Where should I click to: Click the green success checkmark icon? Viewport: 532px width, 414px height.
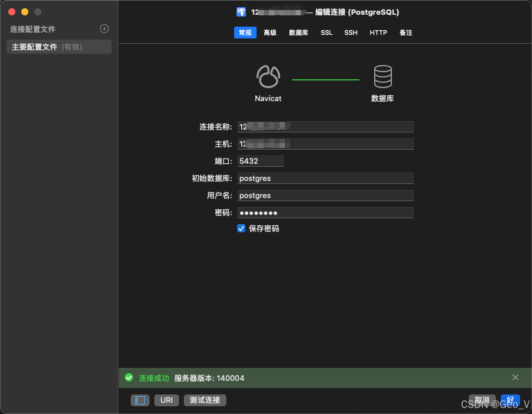[129, 377]
